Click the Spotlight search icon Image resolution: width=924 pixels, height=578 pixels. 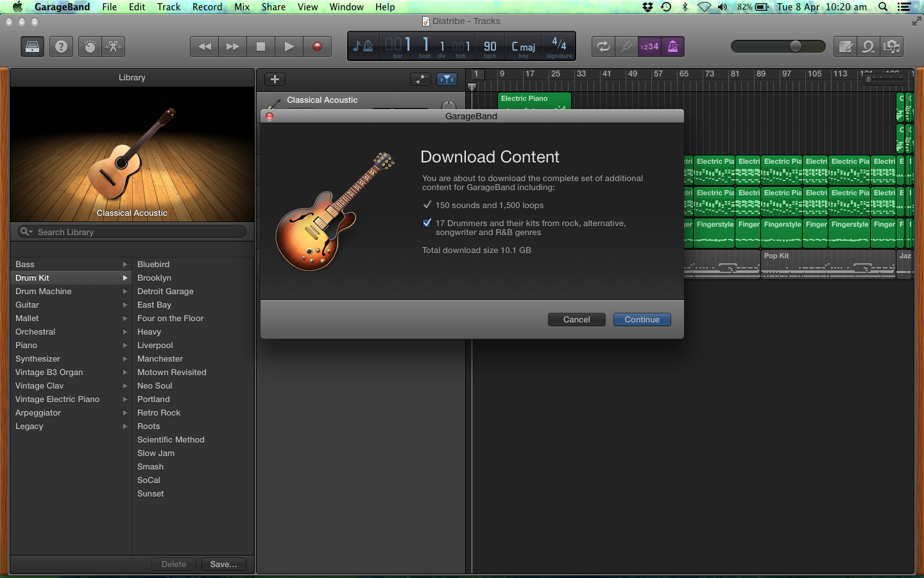tap(883, 7)
